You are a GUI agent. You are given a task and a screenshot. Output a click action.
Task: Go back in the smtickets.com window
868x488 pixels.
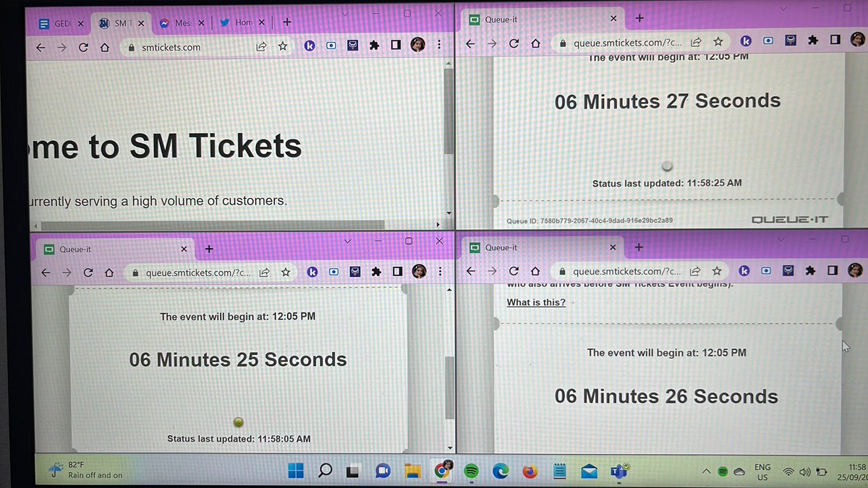point(41,47)
